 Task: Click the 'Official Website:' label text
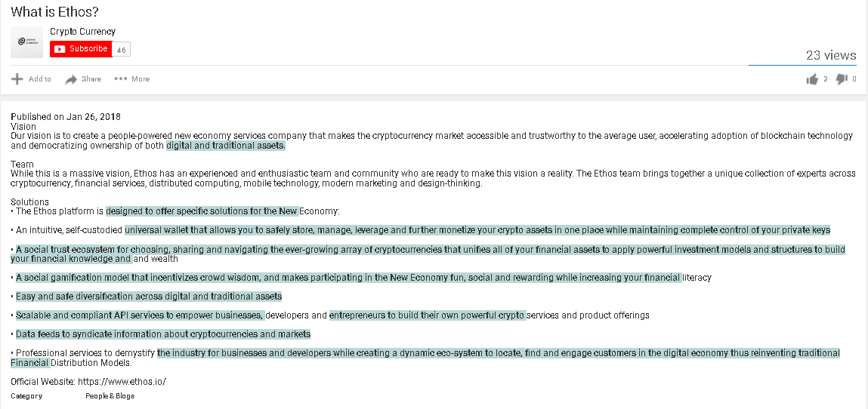click(42, 381)
